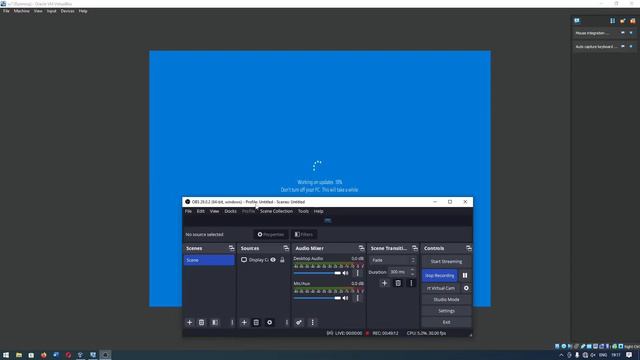This screenshot has width=640, height=360.
Task: Open scene filters icon in Scenes dock
Action: (x=215, y=322)
